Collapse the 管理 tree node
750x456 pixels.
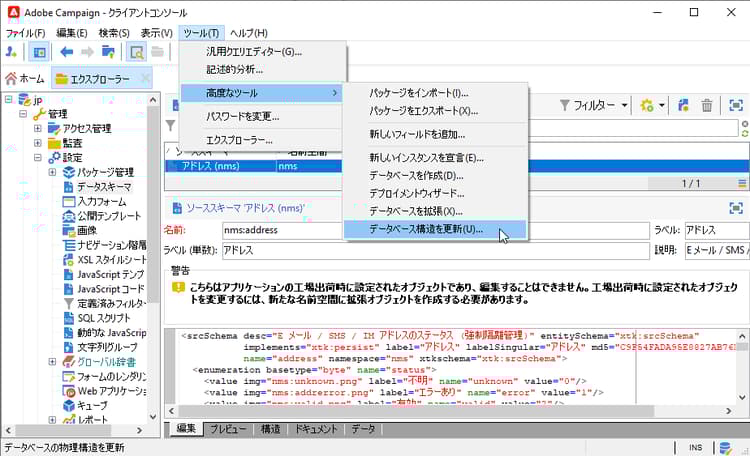coord(23,114)
